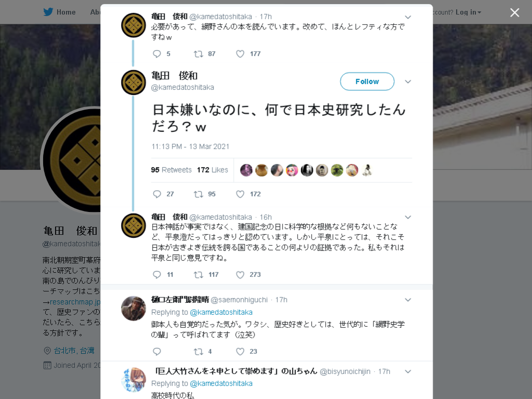Open the Log in dropdown menu

(x=468, y=12)
